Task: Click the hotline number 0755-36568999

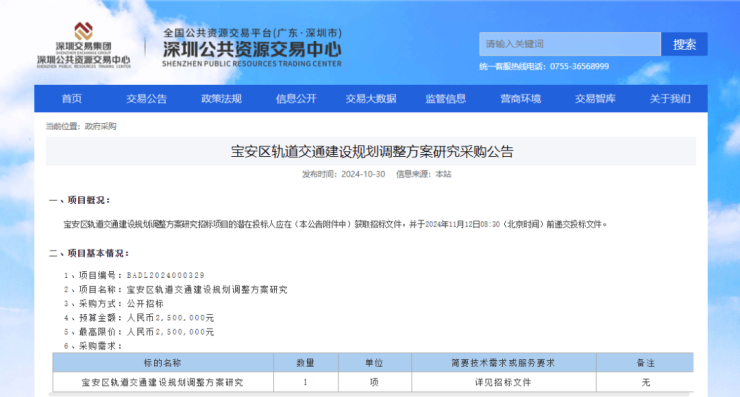Action: coord(580,67)
